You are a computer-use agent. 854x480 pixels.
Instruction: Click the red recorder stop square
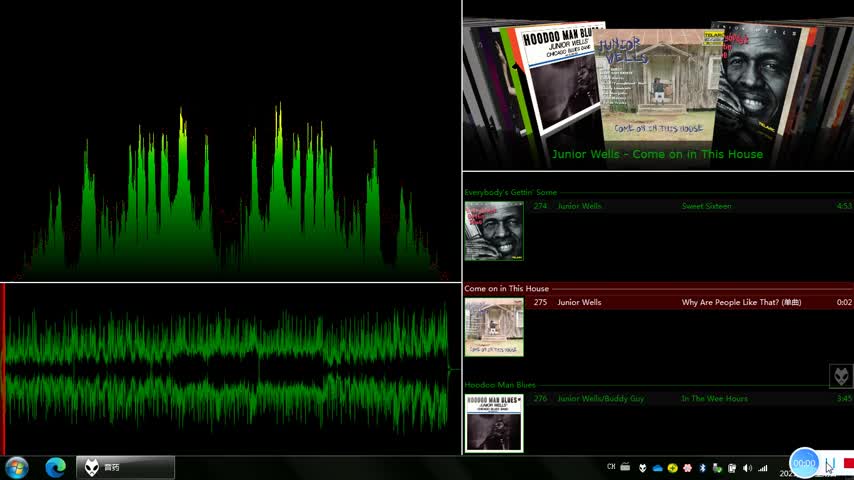point(849,463)
